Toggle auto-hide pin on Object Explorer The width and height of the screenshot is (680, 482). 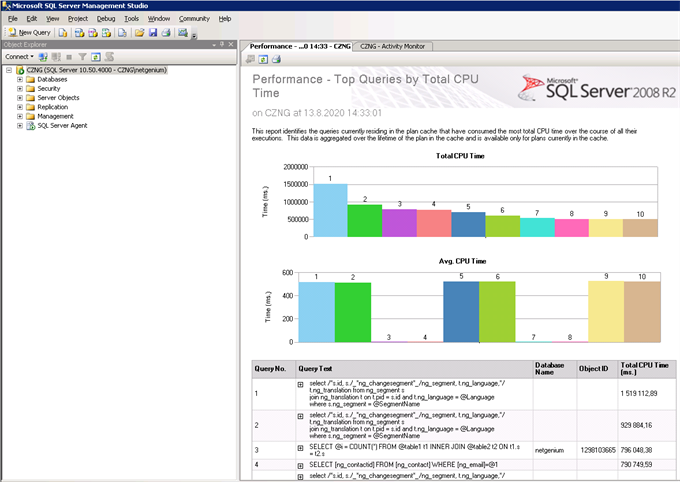tap(222, 44)
